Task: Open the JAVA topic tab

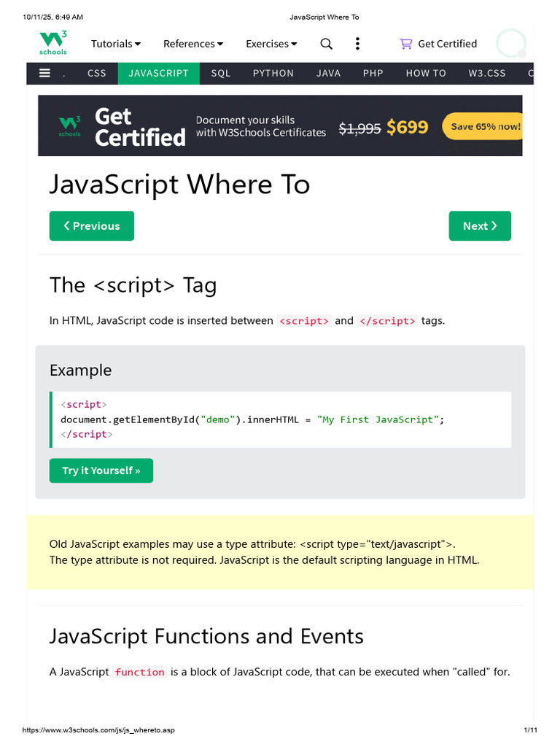Action: (x=329, y=74)
